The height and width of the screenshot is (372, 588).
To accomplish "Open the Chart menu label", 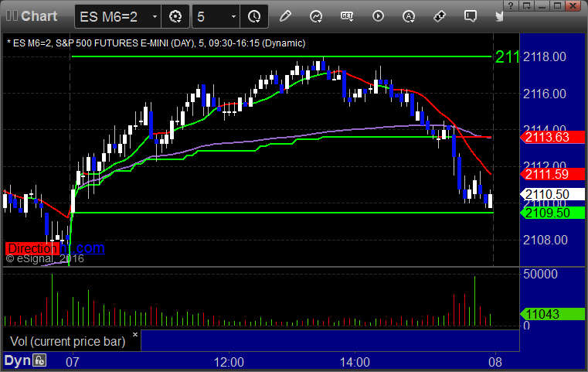I will pyautogui.click(x=39, y=16).
